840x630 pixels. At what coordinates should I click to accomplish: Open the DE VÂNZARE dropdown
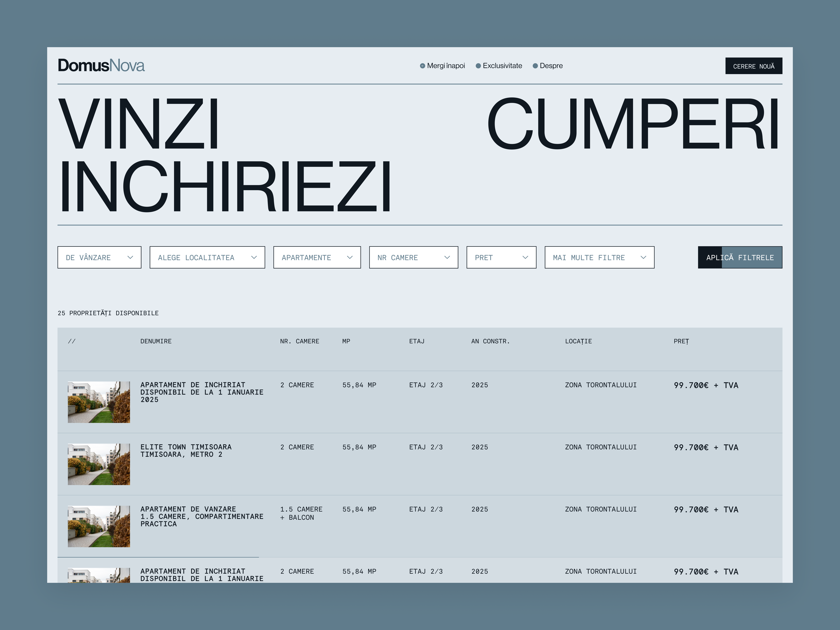point(100,257)
